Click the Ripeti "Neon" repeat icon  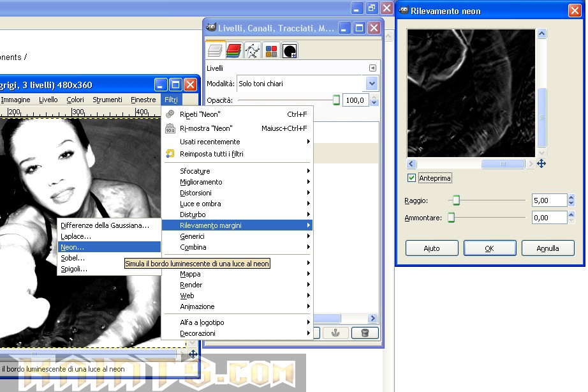coord(170,114)
